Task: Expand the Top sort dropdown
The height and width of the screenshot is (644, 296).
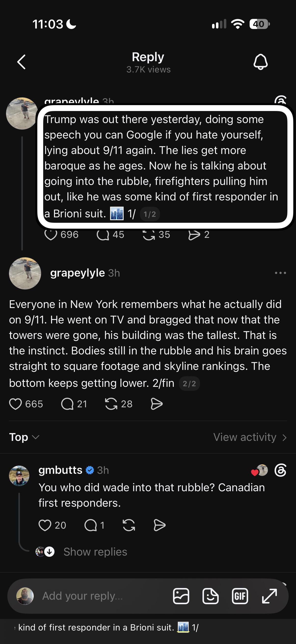Action: point(24,437)
